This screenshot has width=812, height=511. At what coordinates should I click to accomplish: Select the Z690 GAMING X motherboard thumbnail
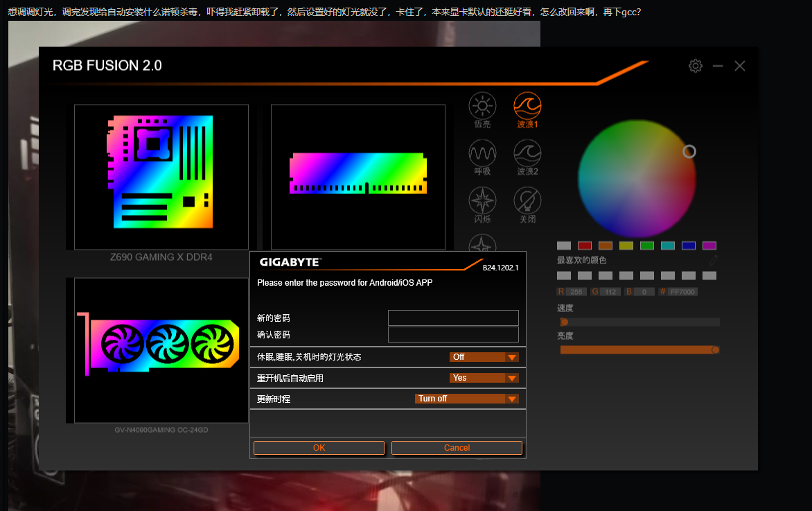[x=161, y=177]
